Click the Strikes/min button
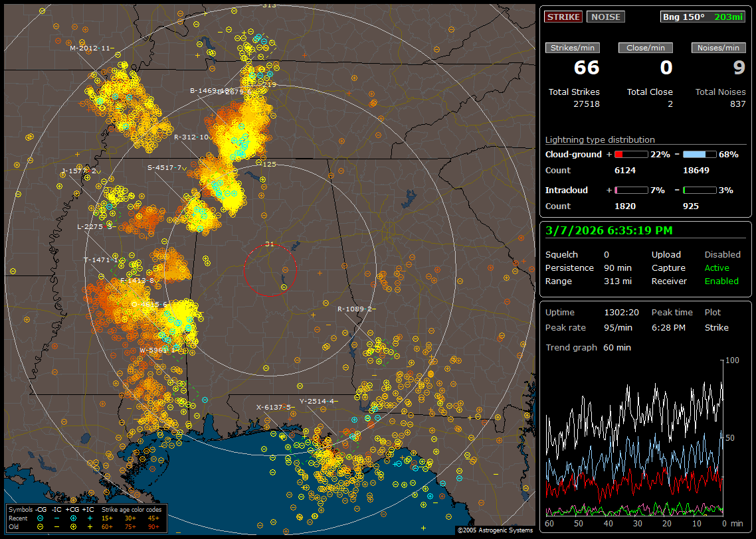Viewport: 756px width, 539px height. (573, 48)
